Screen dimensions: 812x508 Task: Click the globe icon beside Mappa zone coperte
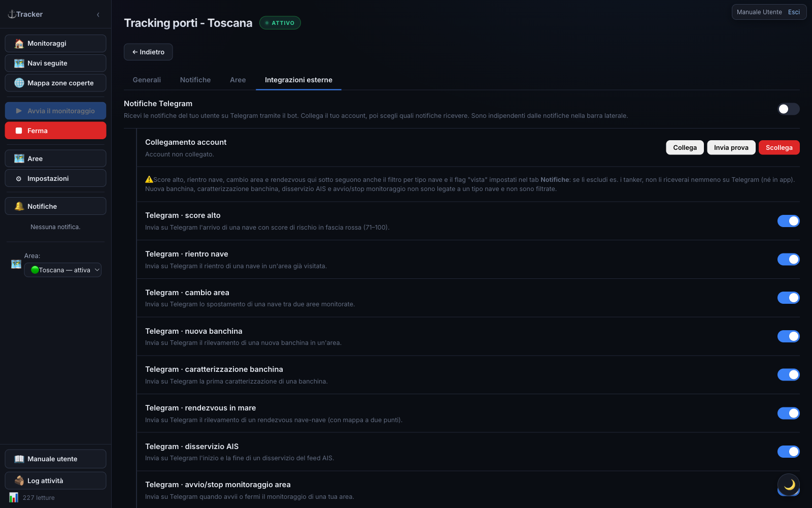19,83
